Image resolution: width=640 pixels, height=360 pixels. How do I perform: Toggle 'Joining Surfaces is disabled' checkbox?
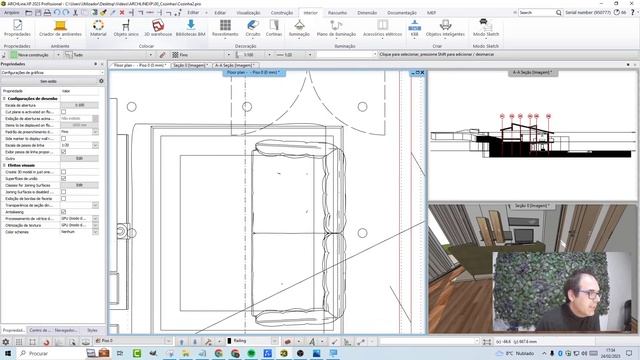coord(63,192)
